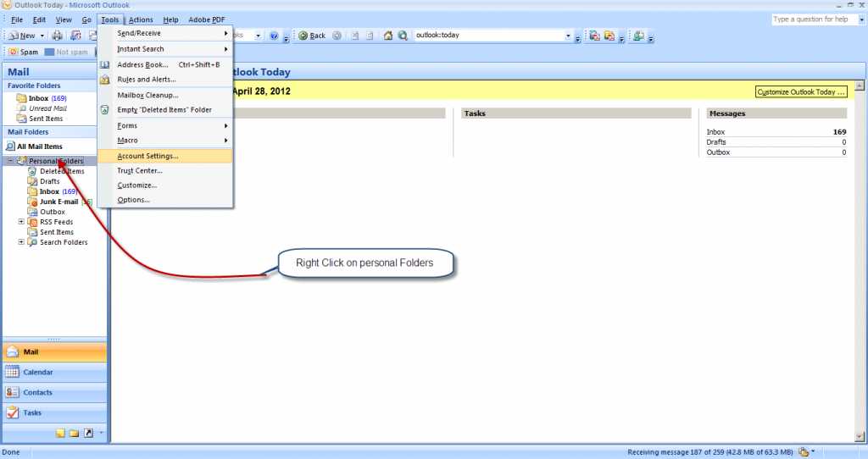Click Customize Outlook Today button

pos(801,91)
